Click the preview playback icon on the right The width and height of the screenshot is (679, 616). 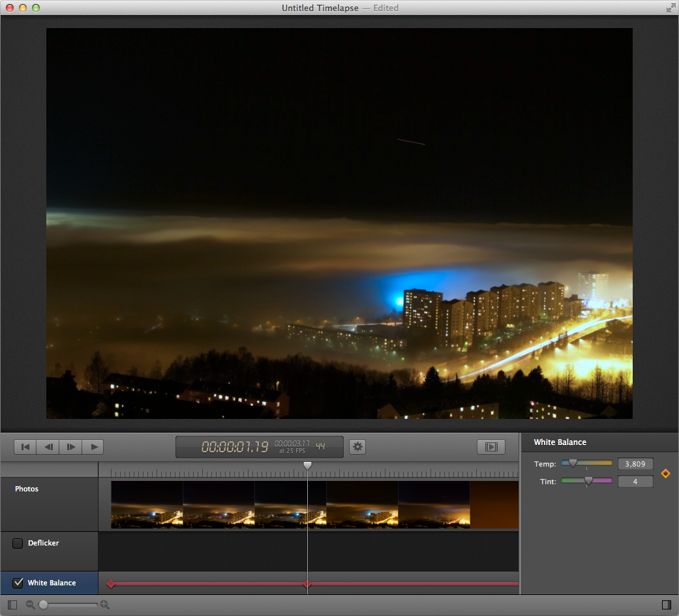coord(491,446)
